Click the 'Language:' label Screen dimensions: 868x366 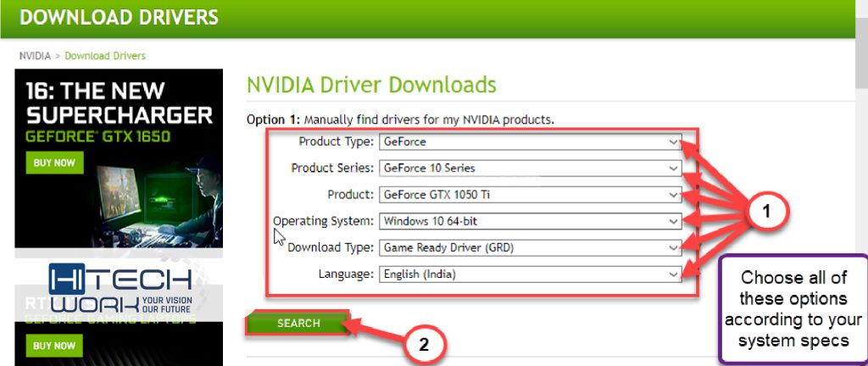(347, 274)
